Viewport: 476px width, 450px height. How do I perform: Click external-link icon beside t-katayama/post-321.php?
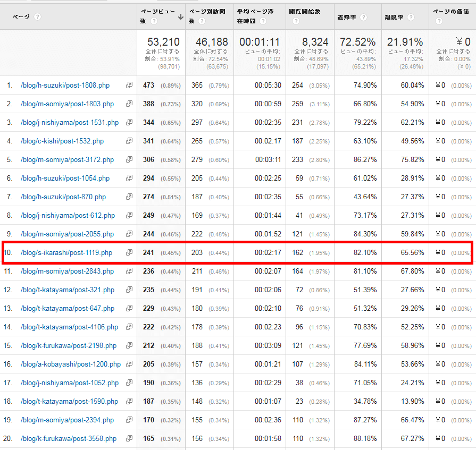coord(129,290)
